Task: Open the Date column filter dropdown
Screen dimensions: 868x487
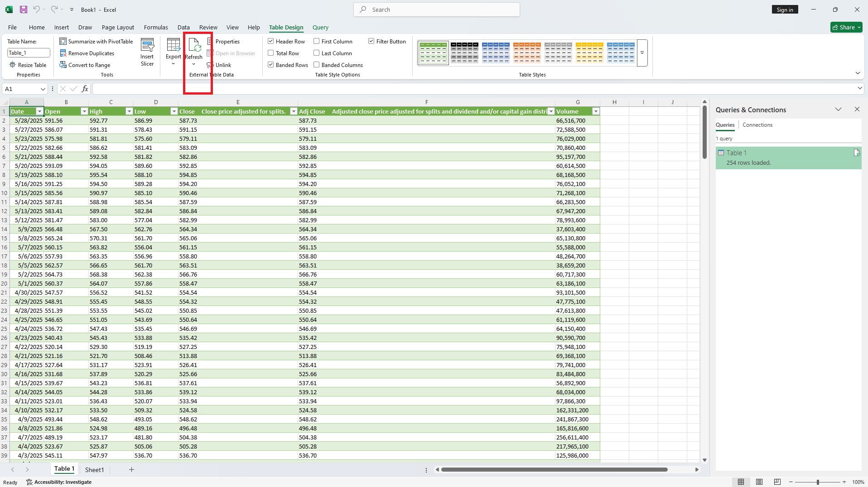Action: point(39,111)
